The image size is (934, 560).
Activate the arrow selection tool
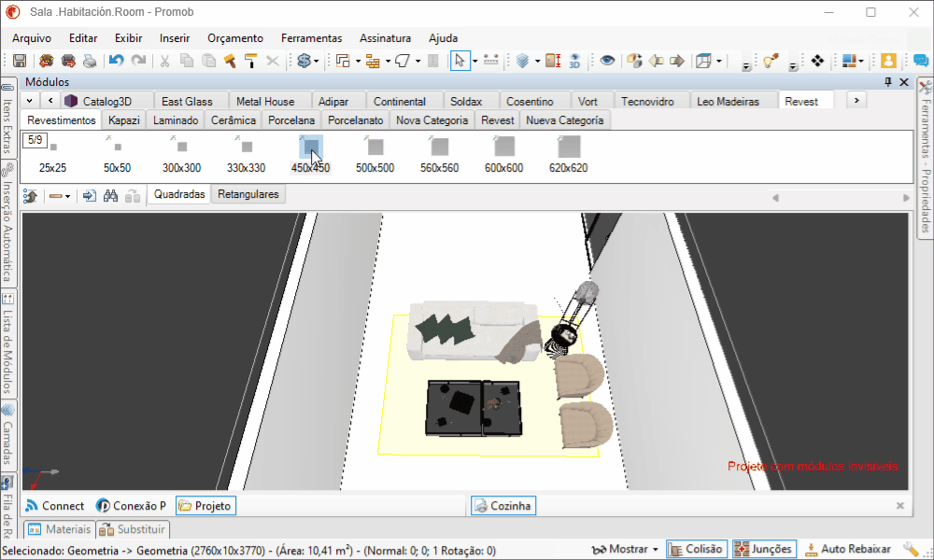coord(460,61)
